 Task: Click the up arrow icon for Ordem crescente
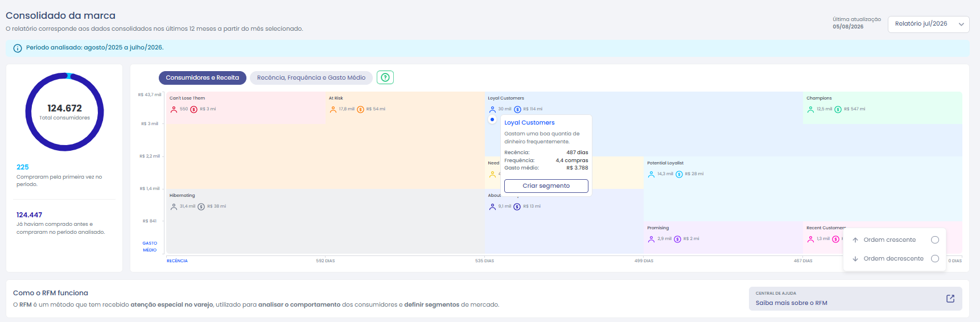click(x=855, y=240)
